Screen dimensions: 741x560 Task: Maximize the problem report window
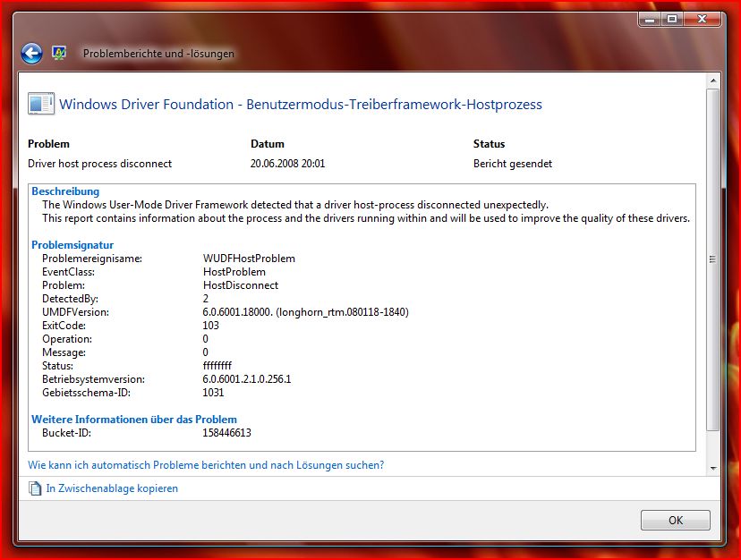pyautogui.click(x=672, y=20)
